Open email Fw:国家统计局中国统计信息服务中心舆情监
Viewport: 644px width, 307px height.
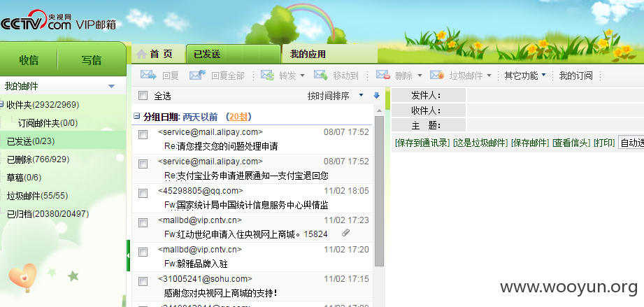[x=246, y=205]
